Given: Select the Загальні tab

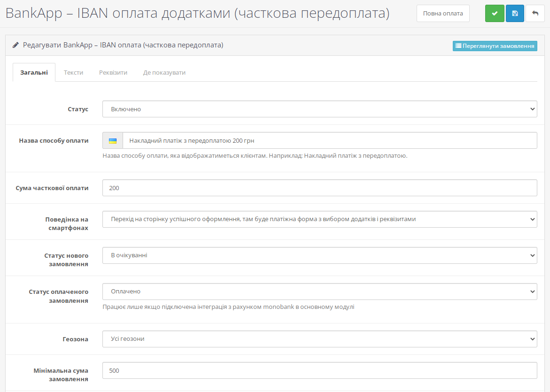Looking at the screenshot, I should [x=34, y=73].
